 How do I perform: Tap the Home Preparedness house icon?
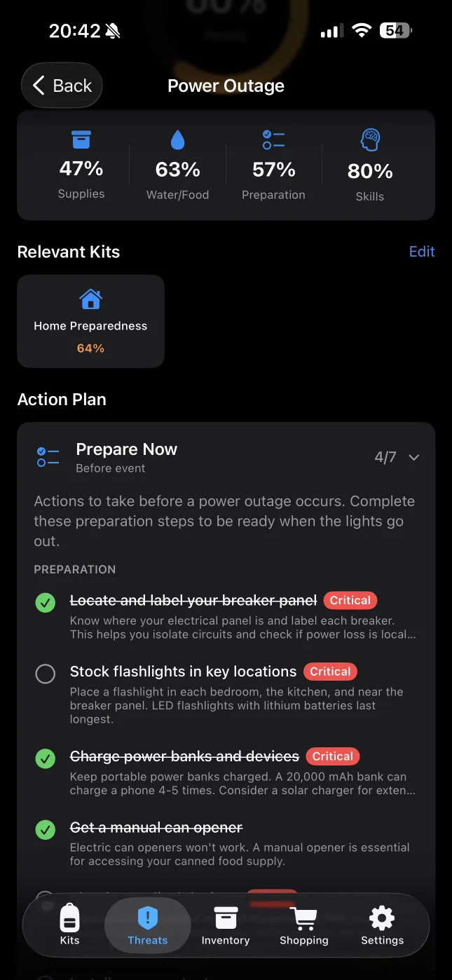(90, 299)
